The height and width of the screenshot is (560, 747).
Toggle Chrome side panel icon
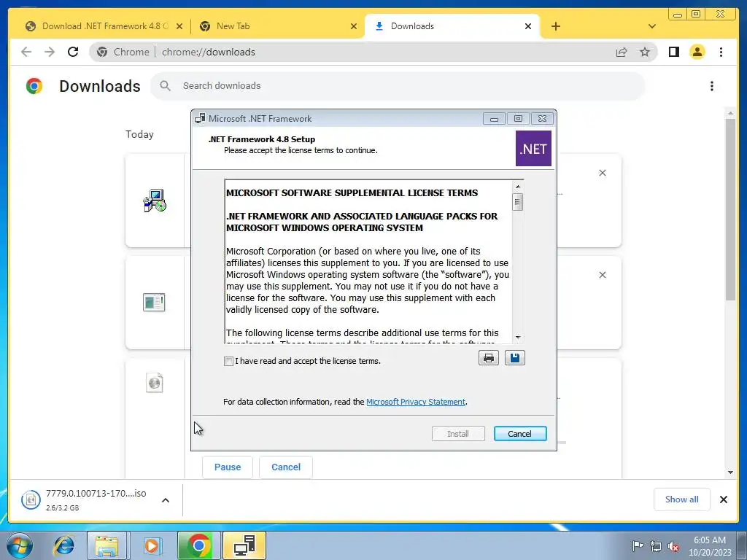(x=673, y=52)
